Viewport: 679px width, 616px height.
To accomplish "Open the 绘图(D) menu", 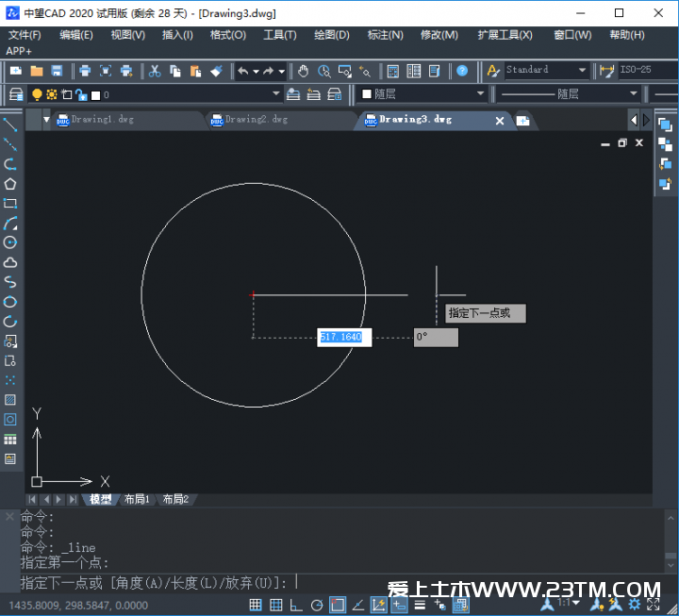I will click(332, 35).
